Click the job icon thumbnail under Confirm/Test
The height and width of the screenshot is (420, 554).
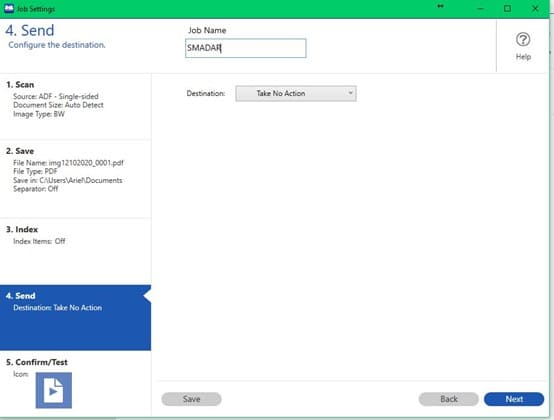[x=54, y=390]
